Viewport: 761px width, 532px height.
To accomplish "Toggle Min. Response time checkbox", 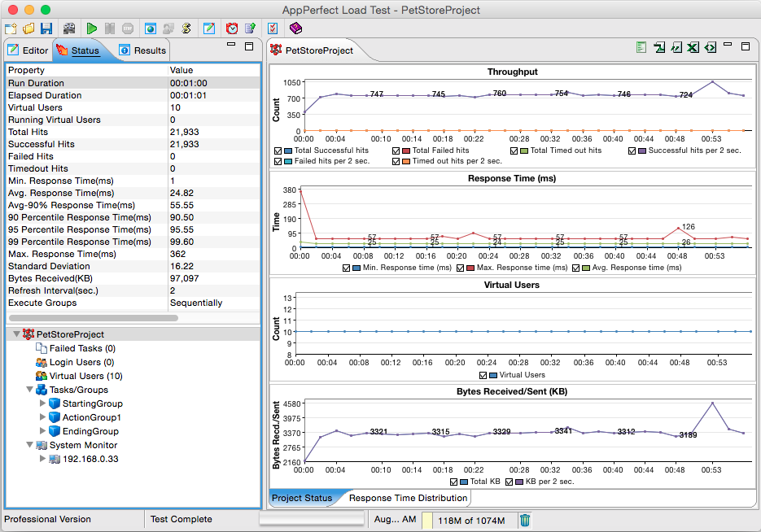I will click(x=346, y=268).
